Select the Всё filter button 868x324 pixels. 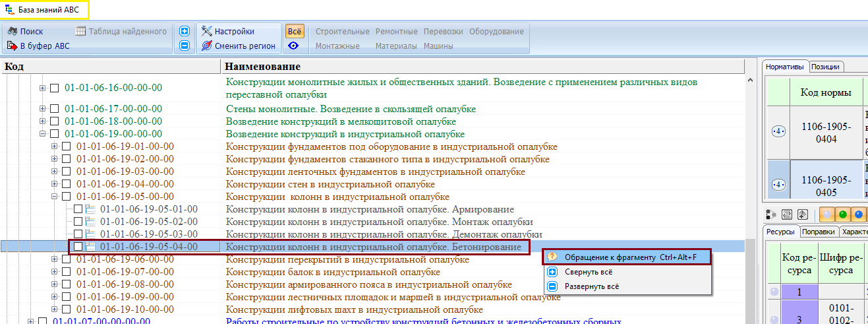click(294, 31)
